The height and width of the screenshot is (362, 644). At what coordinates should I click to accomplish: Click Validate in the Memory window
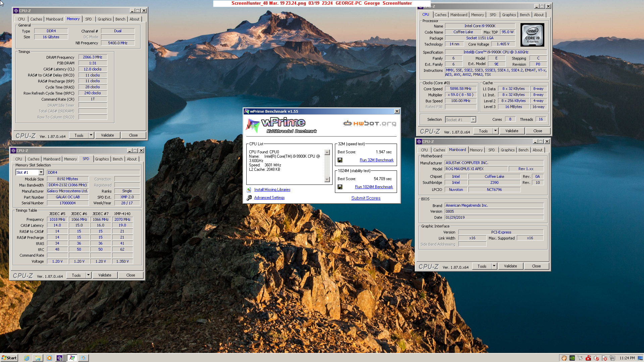click(x=107, y=135)
